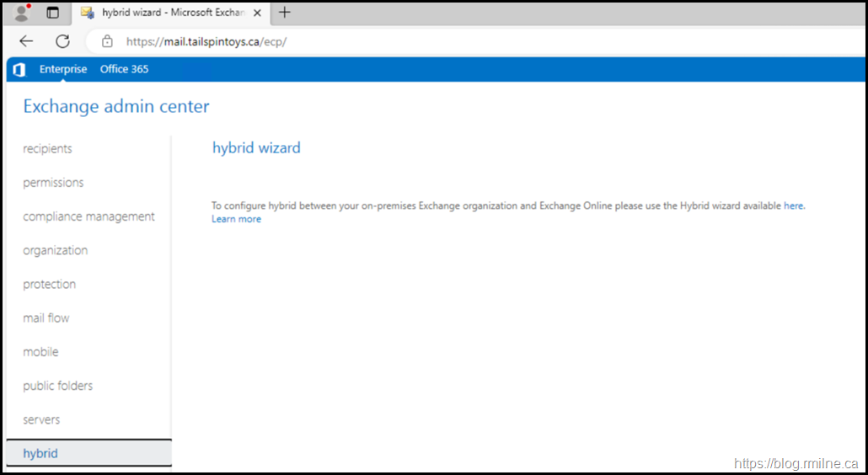Refresh the page with reload icon

point(62,41)
